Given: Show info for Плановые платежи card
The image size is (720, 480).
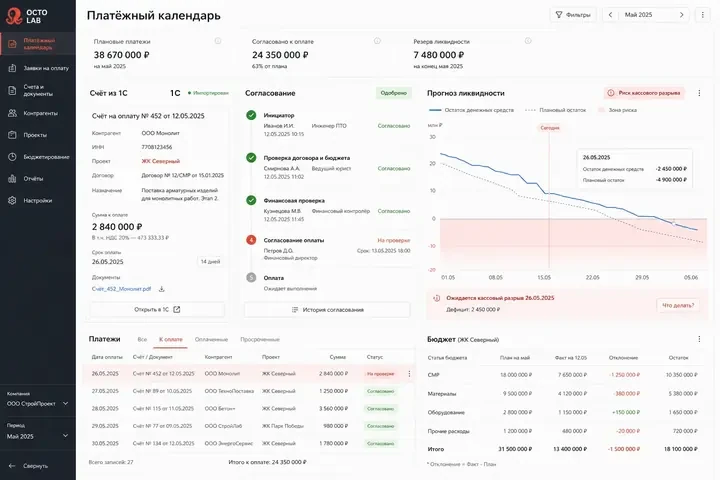Looking at the screenshot, I should coord(218,41).
